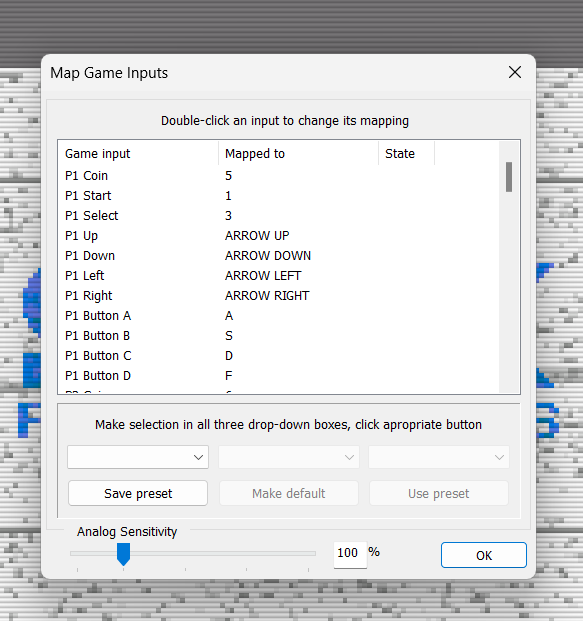
Task: Click the Analog Sensitivity slider handle
Action: tap(124, 554)
